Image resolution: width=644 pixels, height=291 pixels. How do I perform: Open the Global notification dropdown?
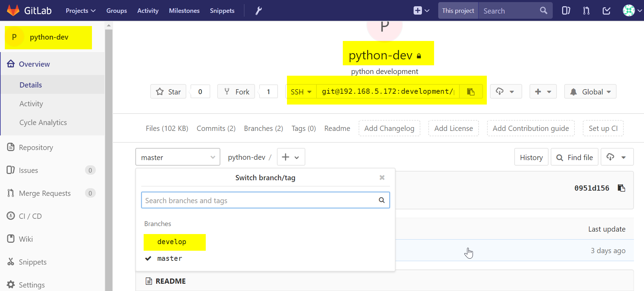pos(590,92)
